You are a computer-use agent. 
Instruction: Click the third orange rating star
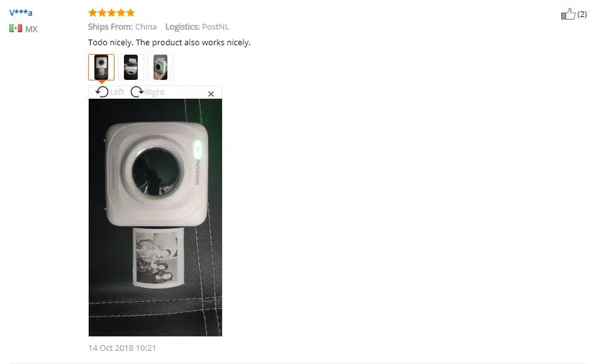point(112,13)
